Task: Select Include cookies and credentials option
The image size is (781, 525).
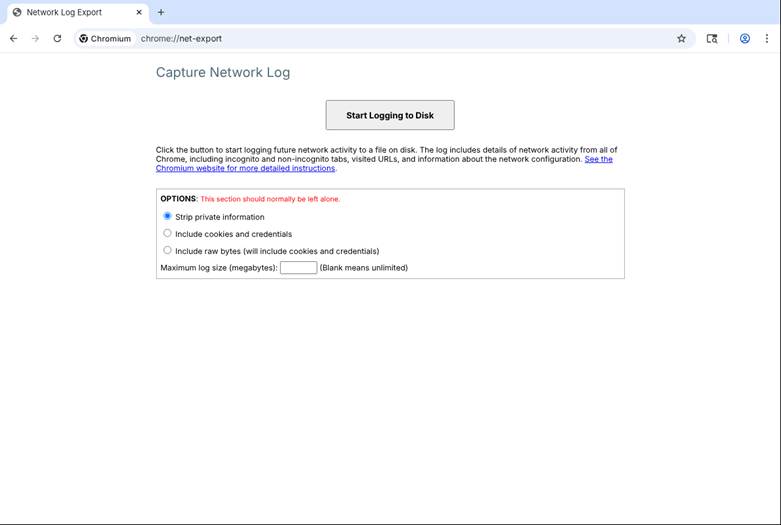Action: (x=167, y=233)
